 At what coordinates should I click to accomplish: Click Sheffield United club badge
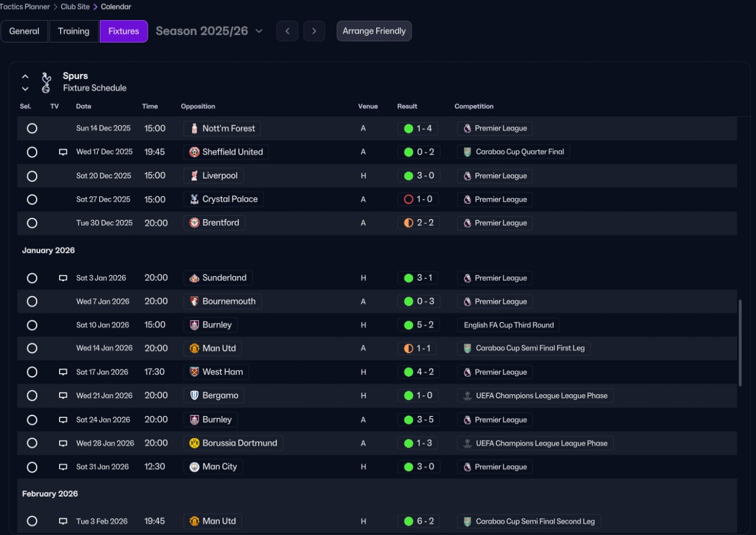click(x=194, y=152)
